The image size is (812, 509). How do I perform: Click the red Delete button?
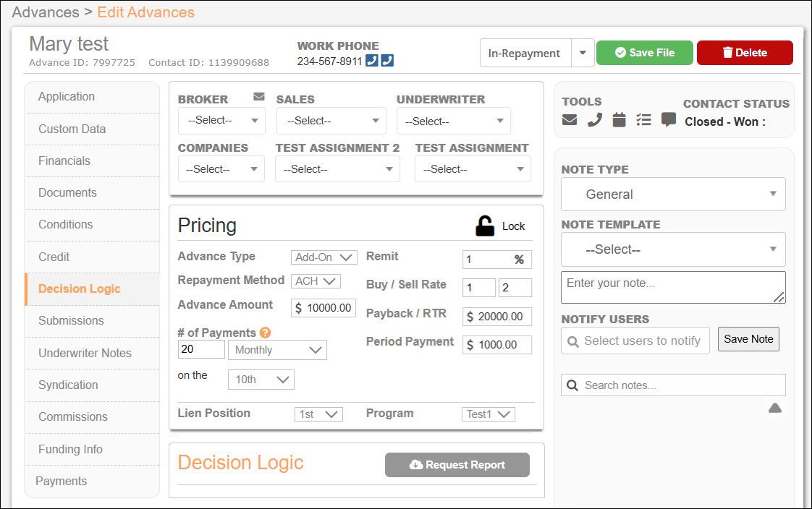(x=745, y=53)
